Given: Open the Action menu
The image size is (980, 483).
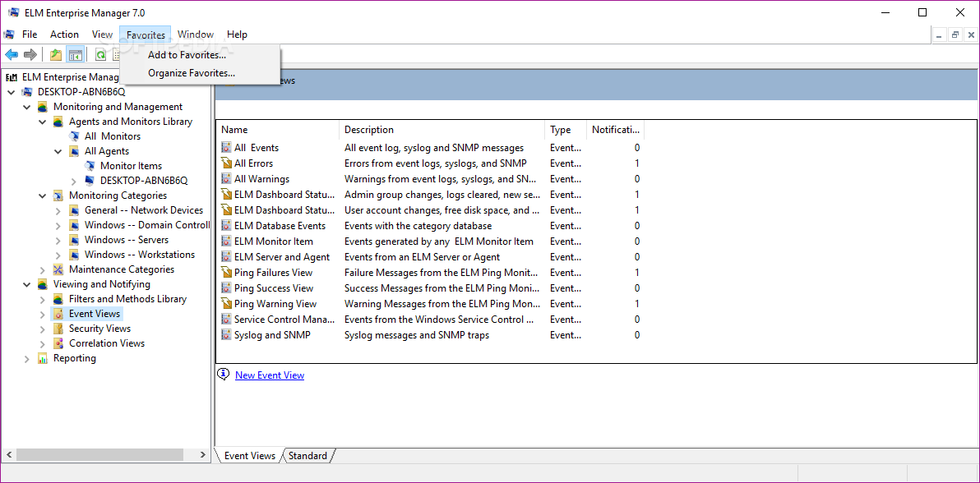Looking at the screenshot, I should [x=64, y=34].
